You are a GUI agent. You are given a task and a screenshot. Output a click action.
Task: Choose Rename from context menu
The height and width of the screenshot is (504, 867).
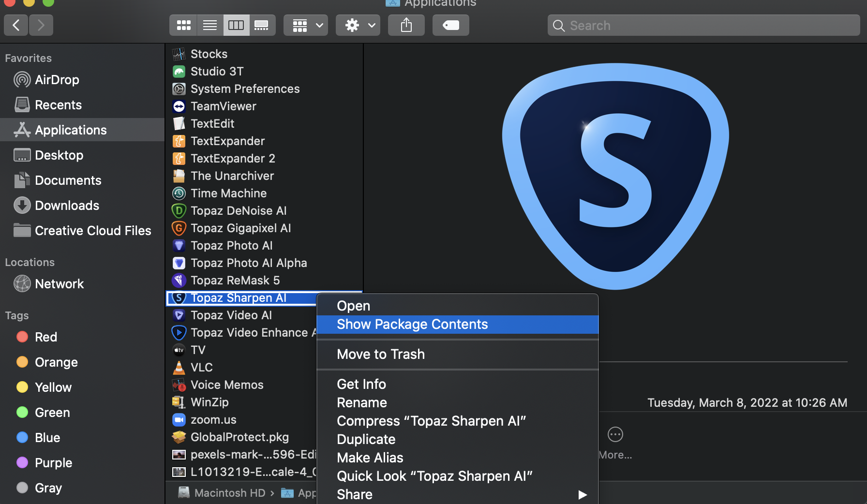(x=457, y=403)
